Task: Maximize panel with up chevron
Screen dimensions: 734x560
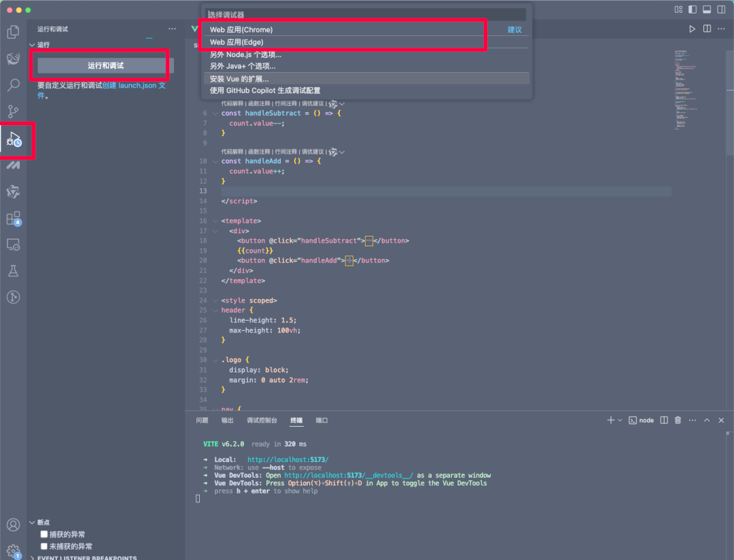Action: tap(707, 420)
